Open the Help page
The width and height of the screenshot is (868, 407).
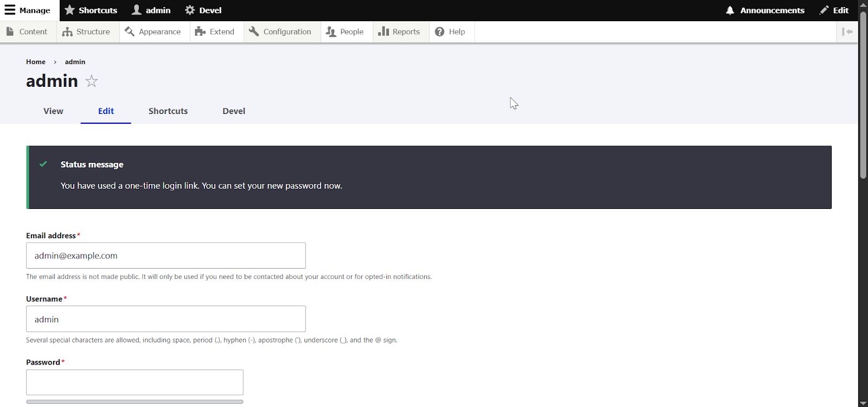[x=450, y=32]
